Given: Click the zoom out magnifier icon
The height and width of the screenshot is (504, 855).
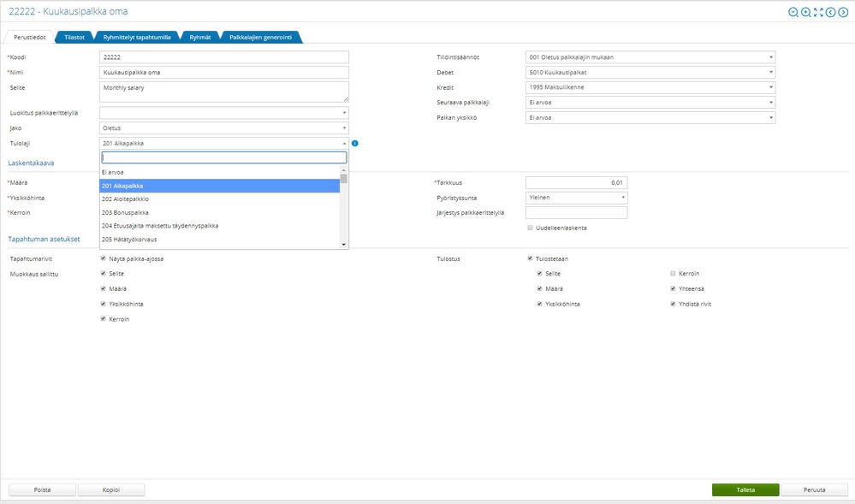Looking at the screenshot, I should pos(793,12).
